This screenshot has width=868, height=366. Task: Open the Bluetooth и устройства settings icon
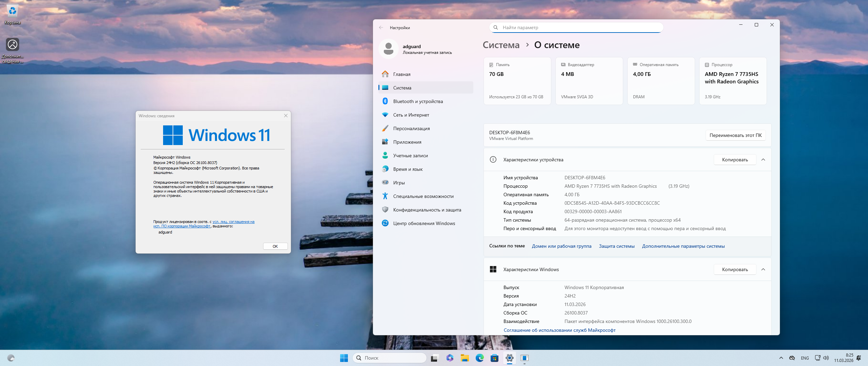[x=385, y=101]
